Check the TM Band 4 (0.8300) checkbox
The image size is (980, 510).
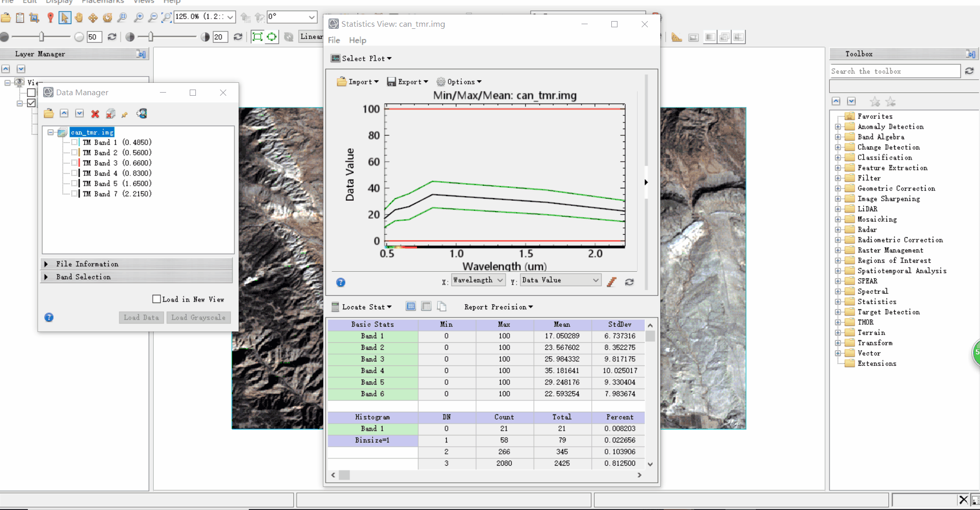point(75,173)
